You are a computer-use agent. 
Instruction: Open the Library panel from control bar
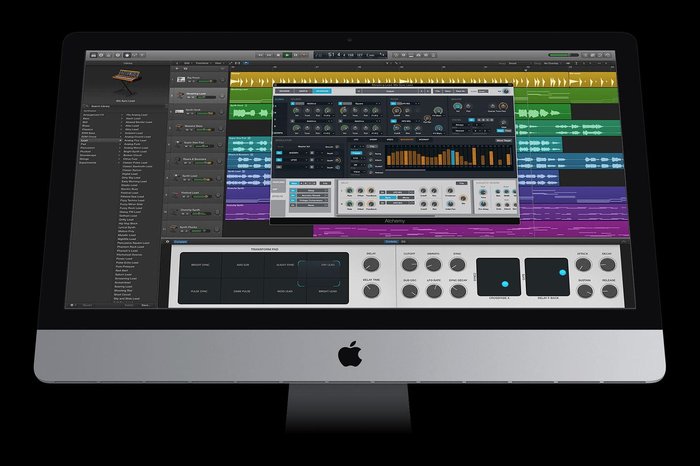[93, 55]
